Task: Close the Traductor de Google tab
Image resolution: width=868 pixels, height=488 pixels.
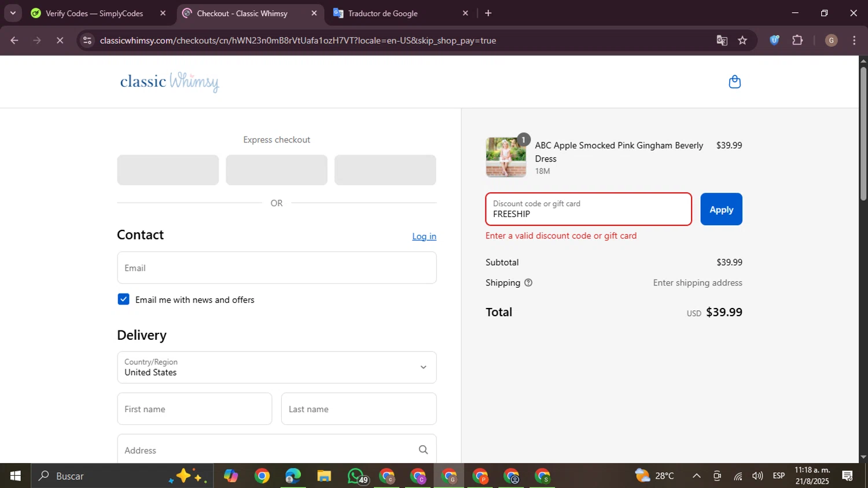Action: (465, 13)
